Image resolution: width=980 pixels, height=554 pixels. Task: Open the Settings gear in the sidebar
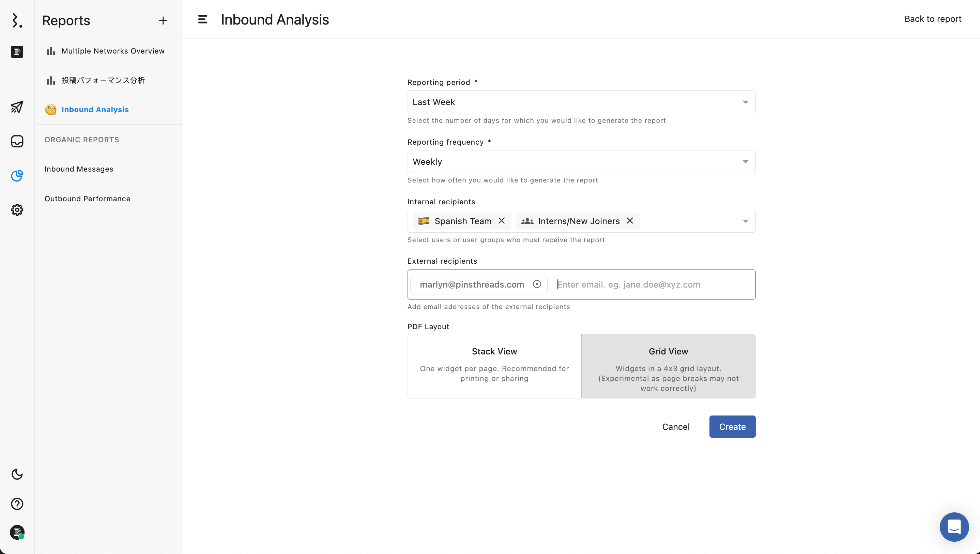click(17, 210)
